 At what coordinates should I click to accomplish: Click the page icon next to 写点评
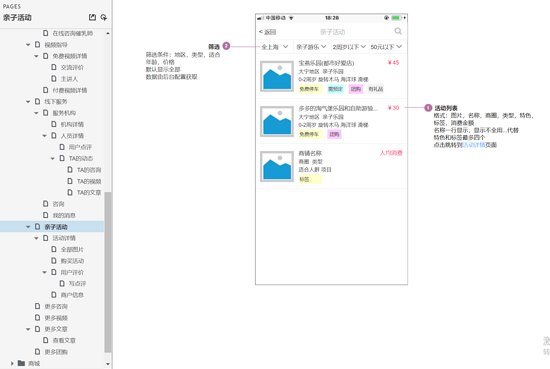coord(62,283)
